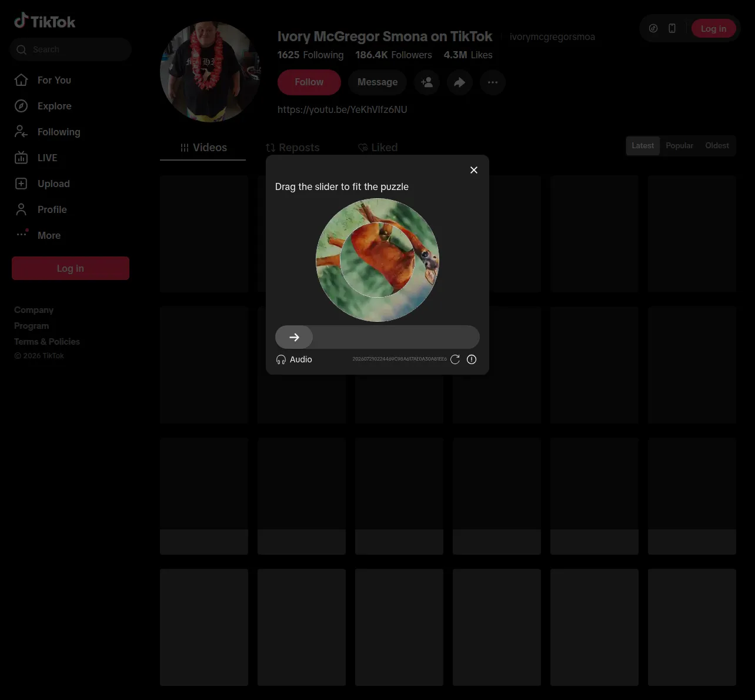Click the "1625 Following" count
This screenshot has height=700, width=755.
(x=310, y=55)
